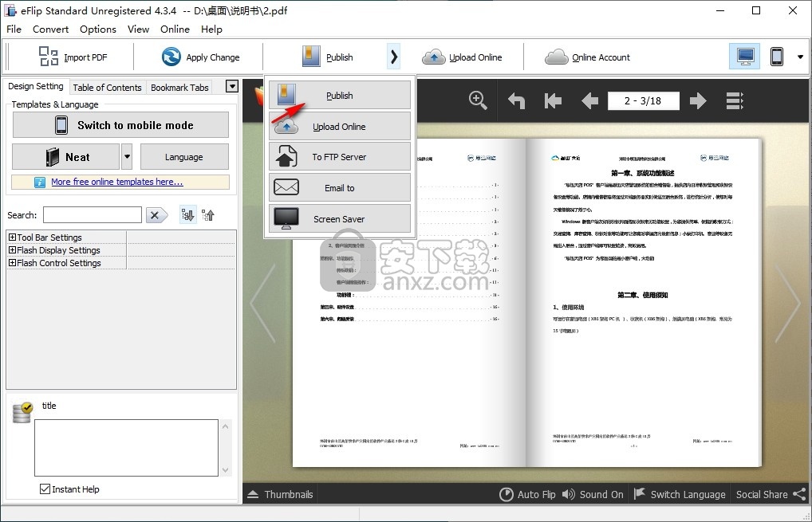Click Apply Change in the toolbar
This screenshot has height=522, width=812.
coord(200,57)
